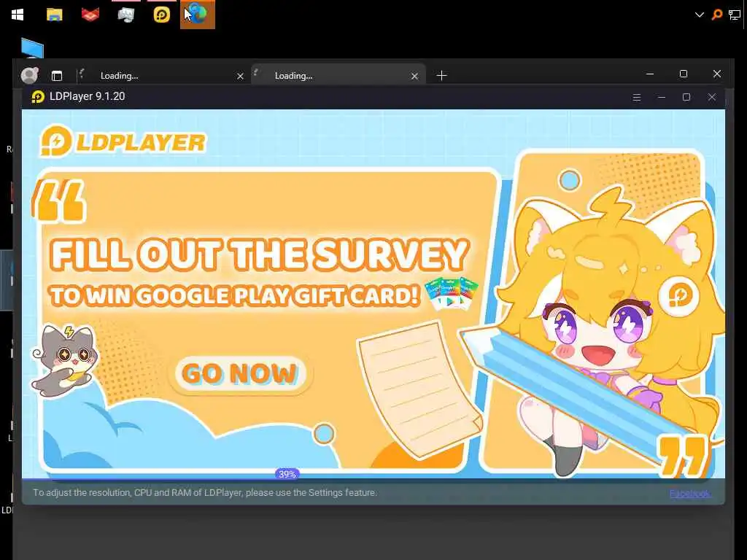Open the Facebook link

point(690,494)
